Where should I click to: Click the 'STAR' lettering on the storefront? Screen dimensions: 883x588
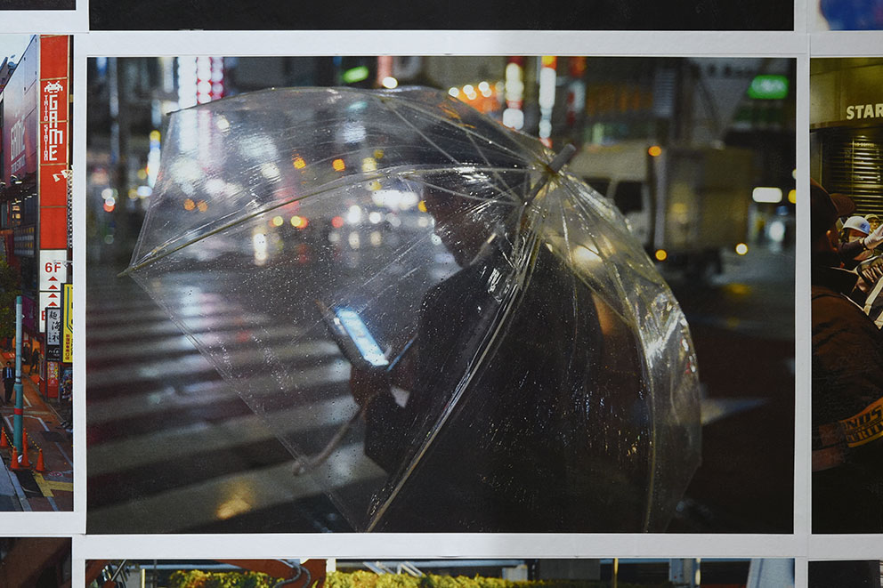coord(863,111)
